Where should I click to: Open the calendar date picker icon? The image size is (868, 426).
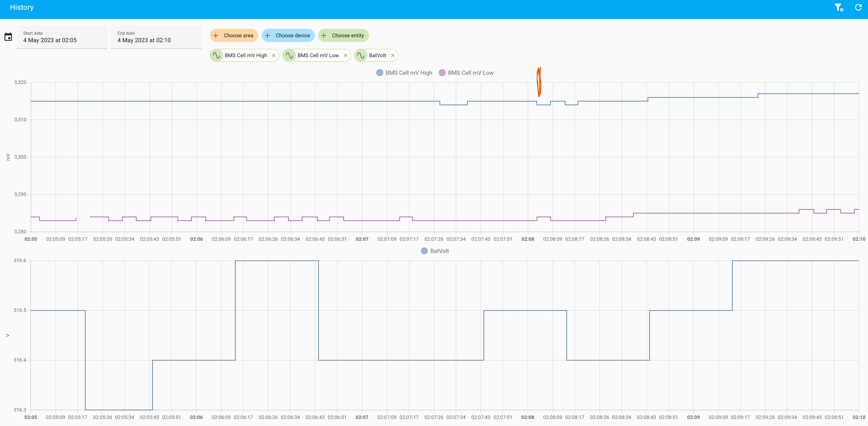8,37
